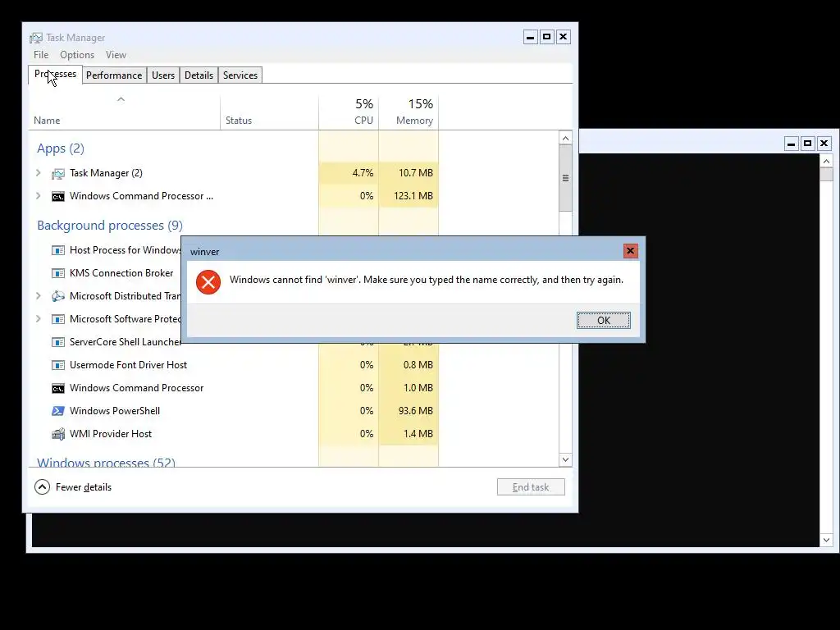This screenshot has height=630, width=840.
Task: Minimize the Task Manager window
Action: (531, 37)
